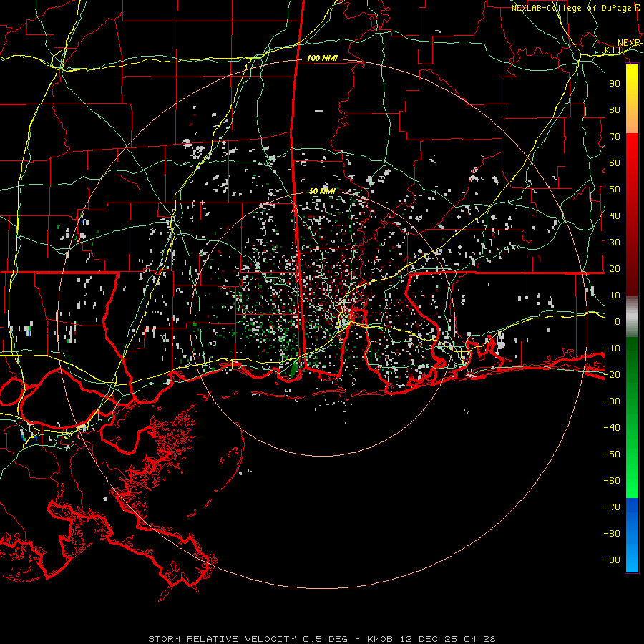Click the 40 value on velocity scale
Screen dimensions: 644x644
[615, 215]
